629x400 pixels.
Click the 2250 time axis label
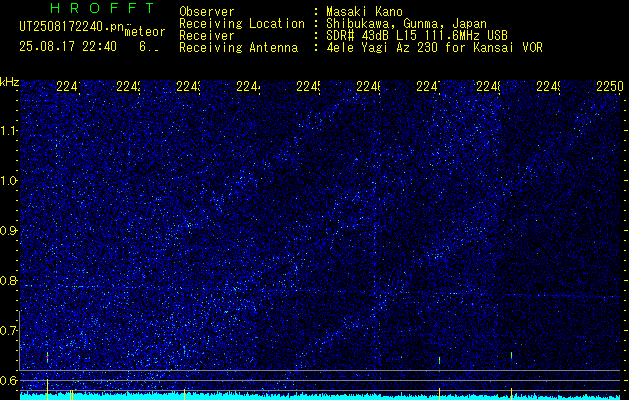(610, 86)
